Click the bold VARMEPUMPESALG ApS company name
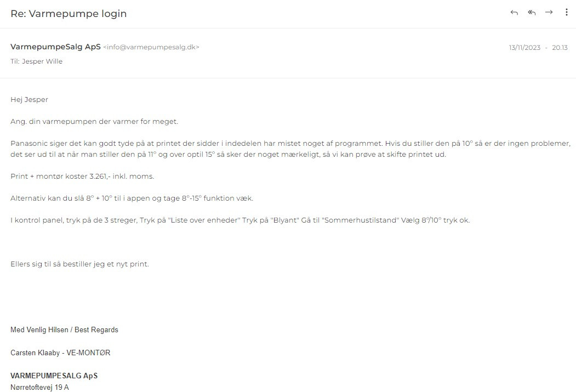 54,376
